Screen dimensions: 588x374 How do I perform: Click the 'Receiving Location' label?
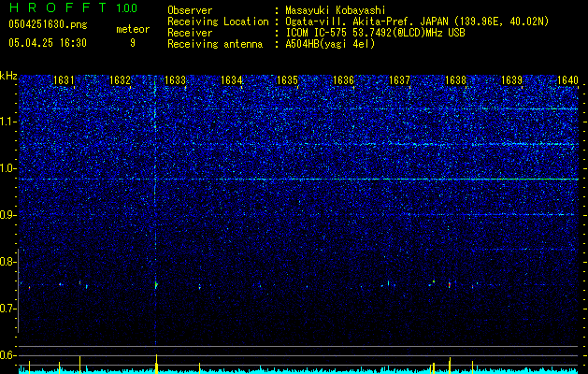[x=218, y=22]
